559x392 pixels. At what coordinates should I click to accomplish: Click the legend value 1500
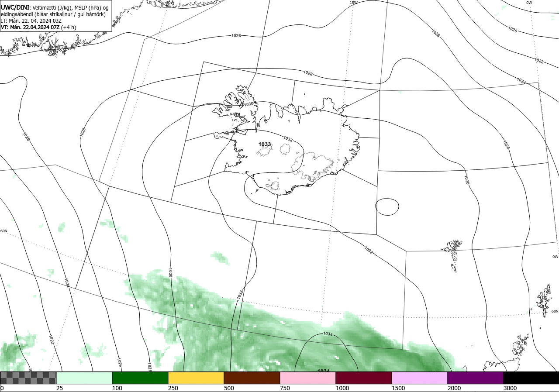pos(398,388)
